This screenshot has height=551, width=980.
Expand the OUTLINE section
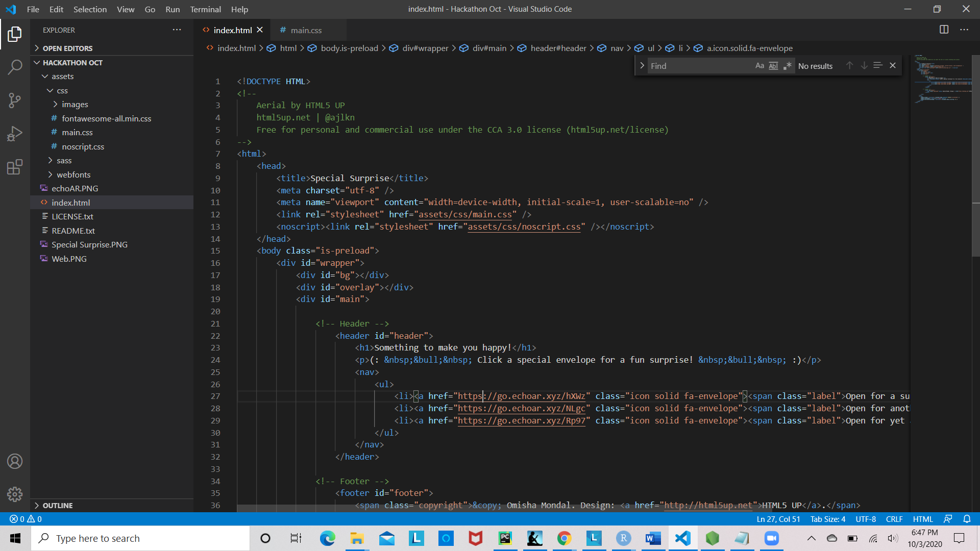(57, 505)
